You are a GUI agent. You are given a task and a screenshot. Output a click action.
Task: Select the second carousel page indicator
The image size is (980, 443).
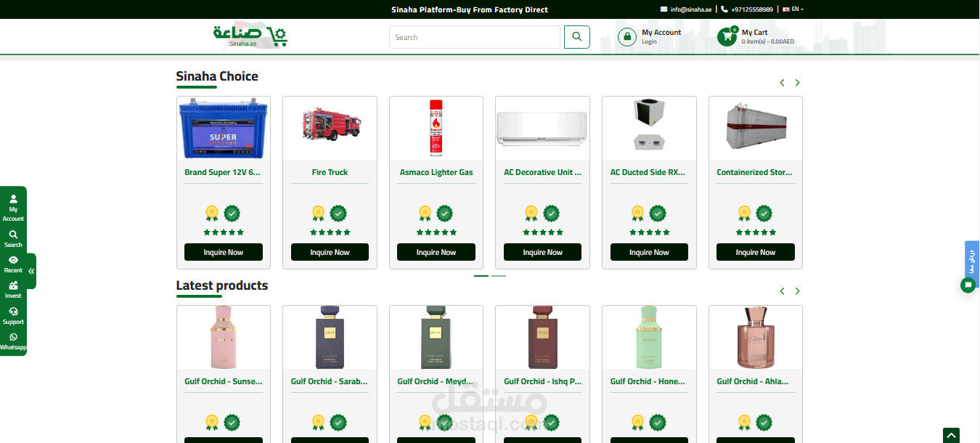pos(499,276)
